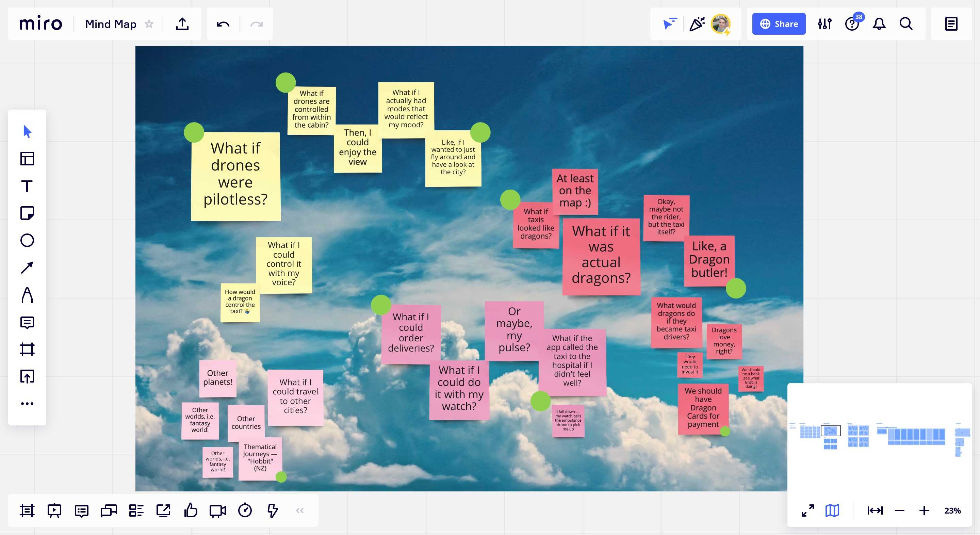Image resolution: width=980 pixels, height=535 pixels.
Task: Click the minimap board overview thumbnail
Action: 879,438
